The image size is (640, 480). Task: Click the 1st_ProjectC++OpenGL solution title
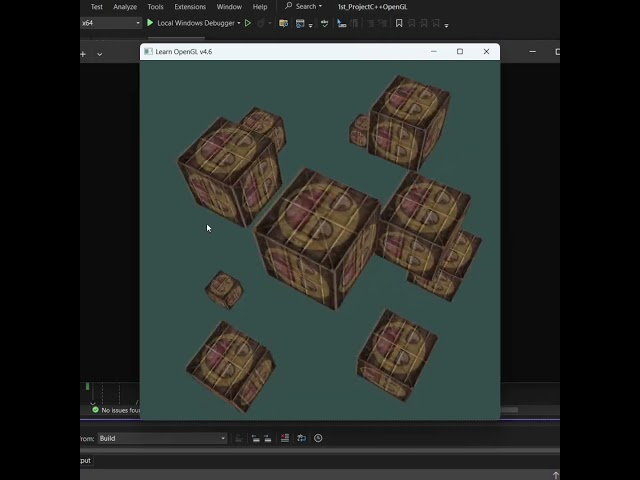tap(372, 7)
